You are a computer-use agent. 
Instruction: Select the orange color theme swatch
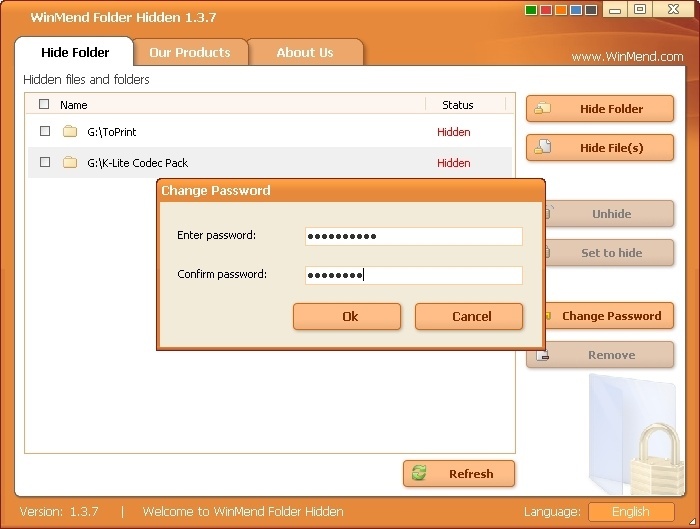[561, 10]
